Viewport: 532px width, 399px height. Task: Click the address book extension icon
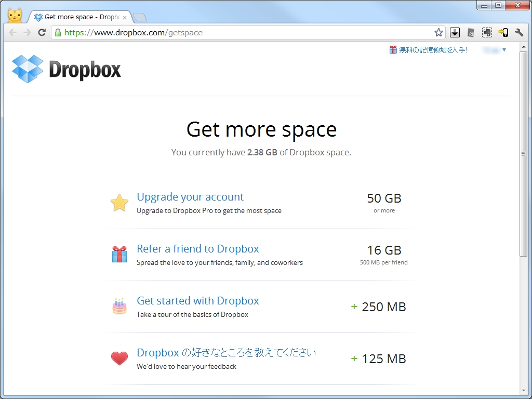tap(470, 32)
